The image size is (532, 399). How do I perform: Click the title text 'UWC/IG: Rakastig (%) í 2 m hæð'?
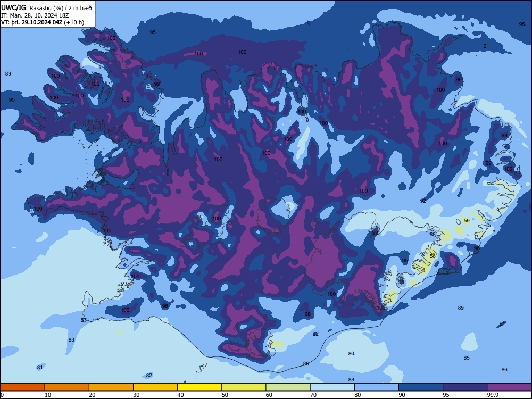coord(46,8)
